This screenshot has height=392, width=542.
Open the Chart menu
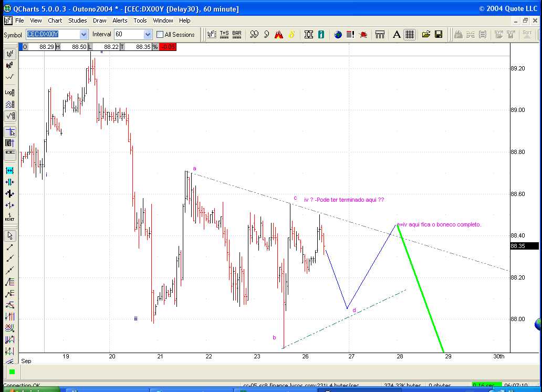[x=55, y=20]
